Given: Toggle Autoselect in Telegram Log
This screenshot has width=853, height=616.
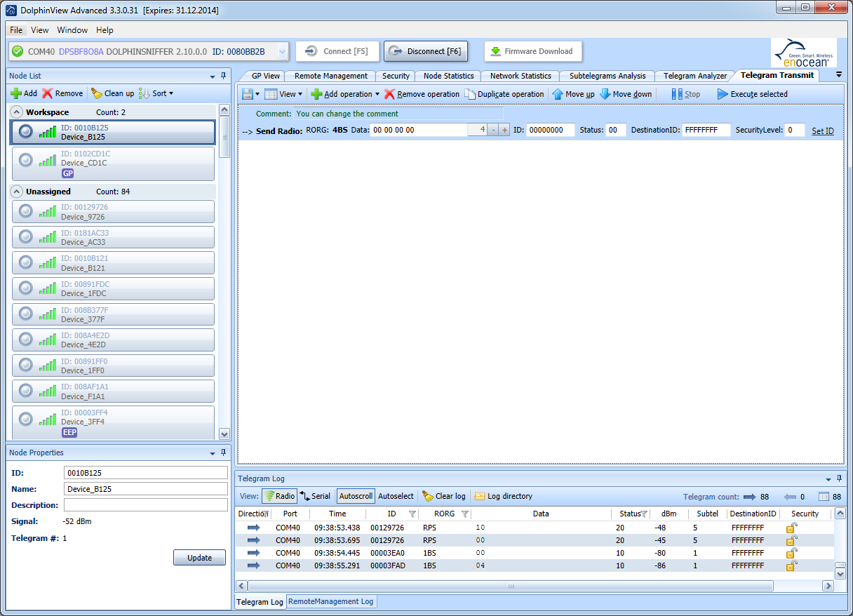Looking at the screenshot, I should click(x=396, y=496).
